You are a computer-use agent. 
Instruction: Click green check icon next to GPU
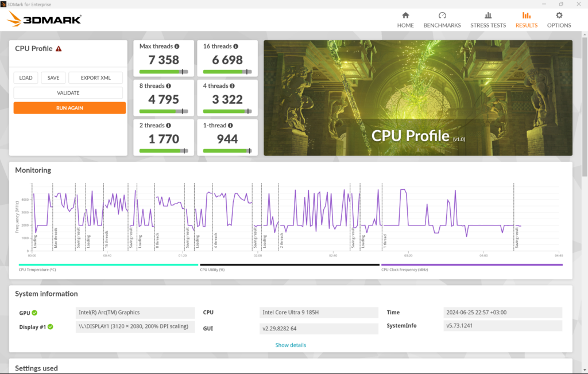[34, 313]
